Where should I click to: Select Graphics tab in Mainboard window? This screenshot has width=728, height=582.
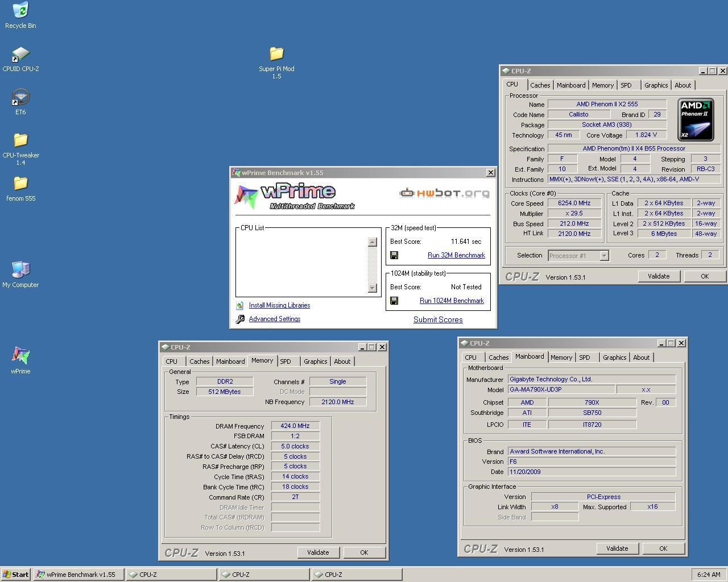(614, 357)
